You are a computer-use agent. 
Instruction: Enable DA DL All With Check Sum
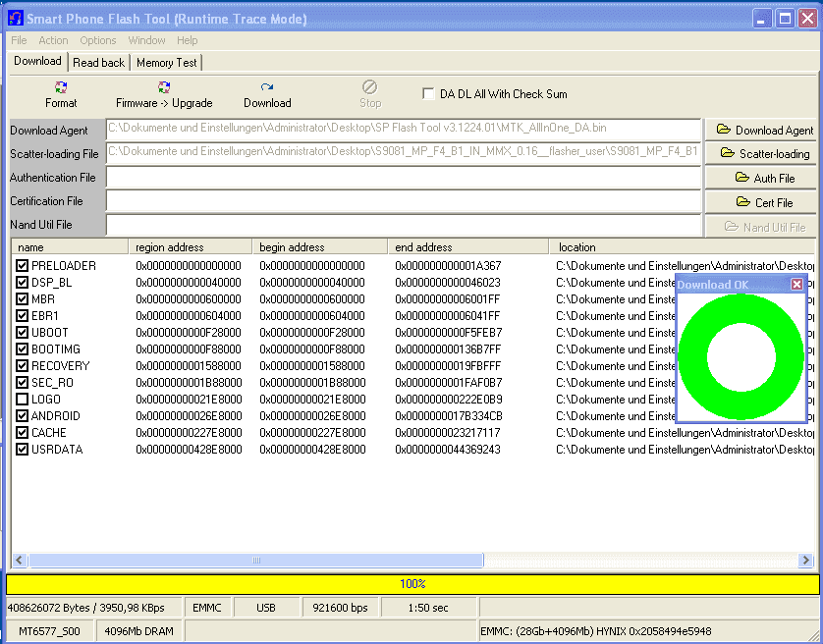coord(428,94)
